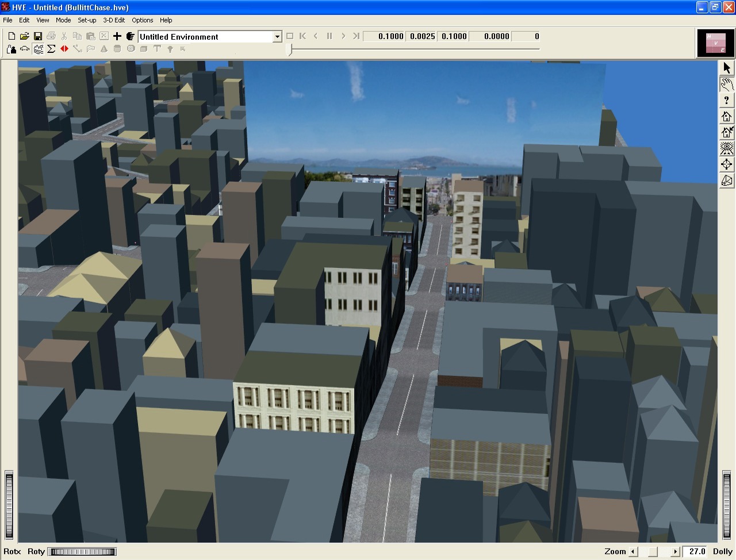Click the view all eye icon
The height and width of the screenshot is (560, 736).
727,148
